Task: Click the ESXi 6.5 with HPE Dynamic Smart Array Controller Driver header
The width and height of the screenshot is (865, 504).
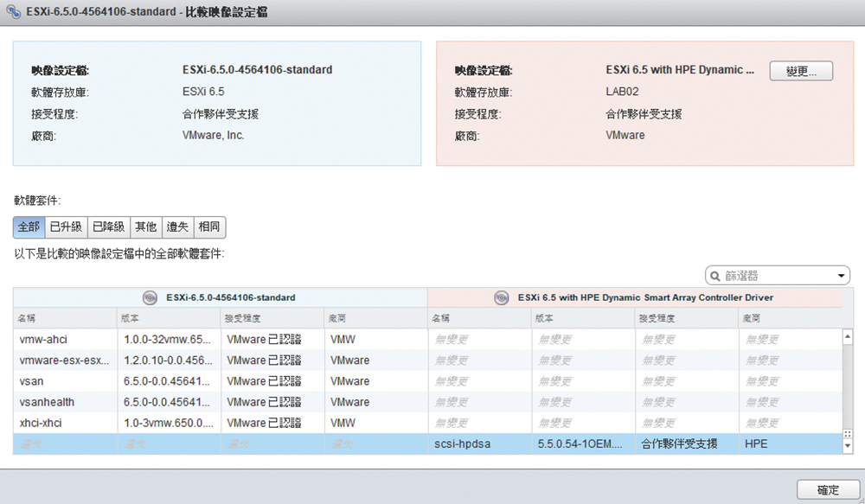Action: (645, 297)
